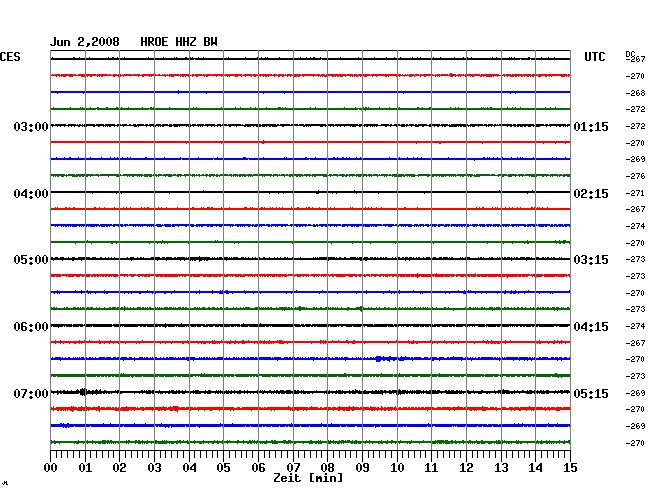Click the '02' minute tick label
650x494 pixels.
click(x=119, y=468)
